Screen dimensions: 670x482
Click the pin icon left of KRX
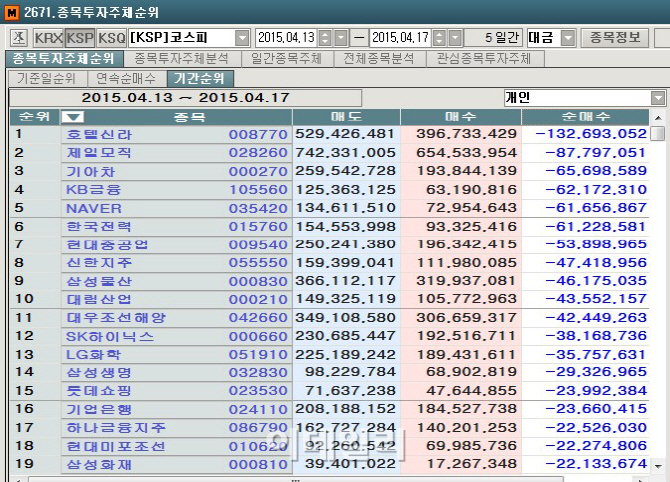click(x=18, y=38)
